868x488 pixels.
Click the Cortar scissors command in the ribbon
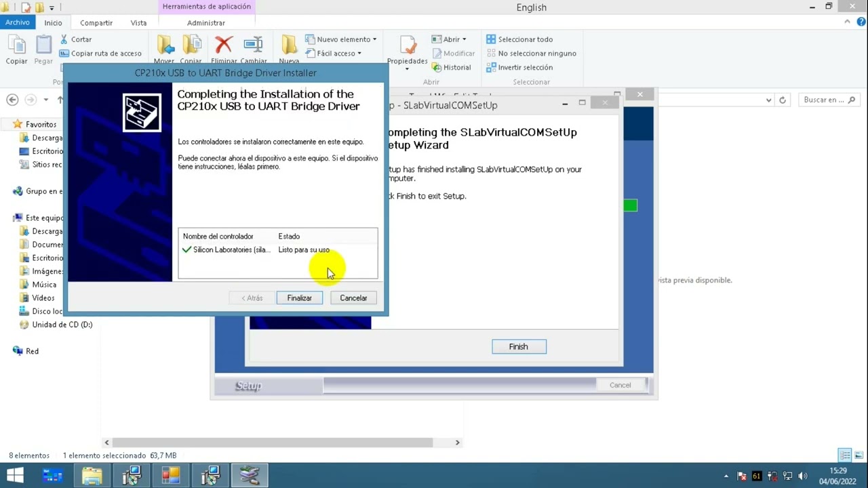tap(75, 39)
